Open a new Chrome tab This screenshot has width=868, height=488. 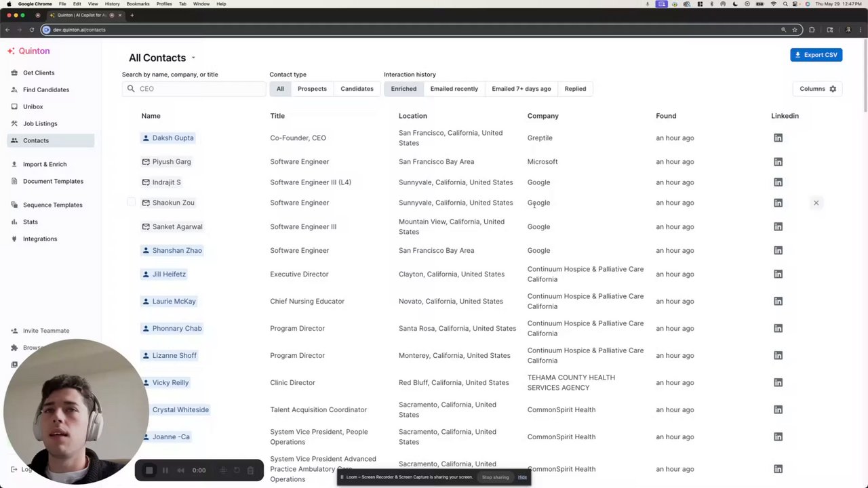coord(132,15)
